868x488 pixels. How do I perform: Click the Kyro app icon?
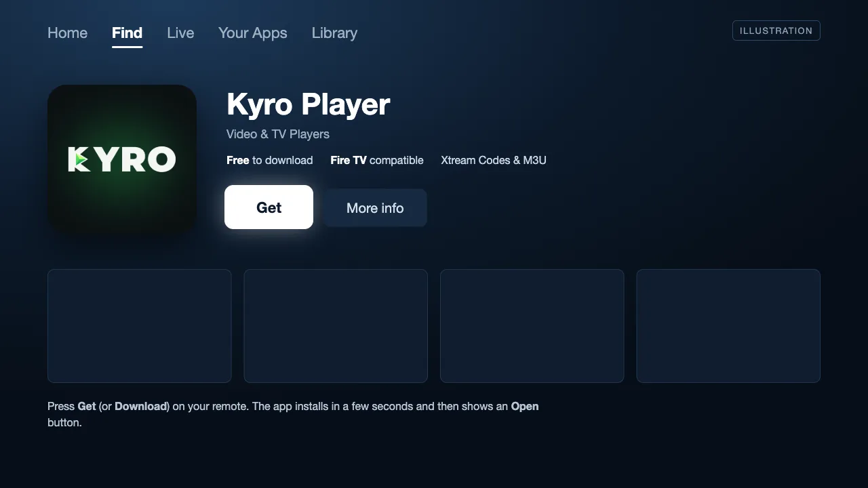[122, 159]
